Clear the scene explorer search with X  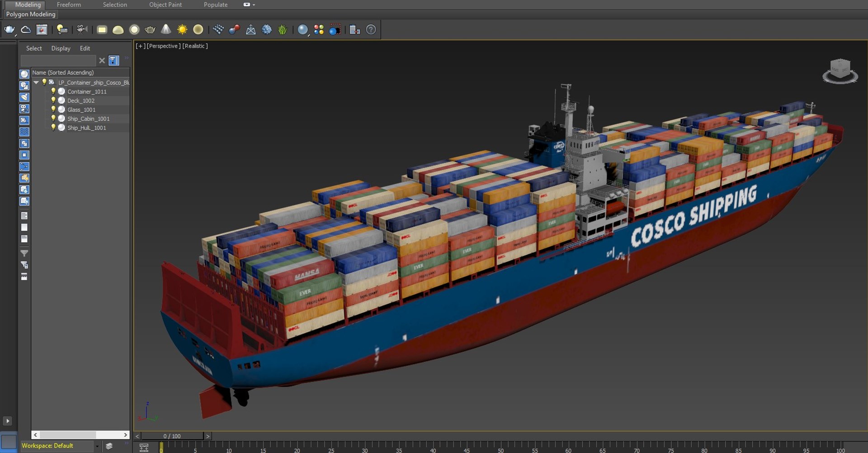click(102, 60)
